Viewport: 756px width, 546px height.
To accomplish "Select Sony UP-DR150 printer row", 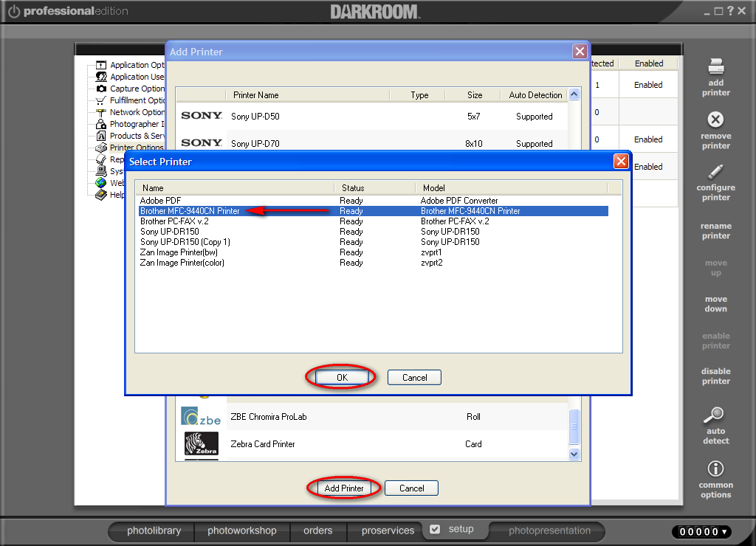I will click(x=373, y=232).
